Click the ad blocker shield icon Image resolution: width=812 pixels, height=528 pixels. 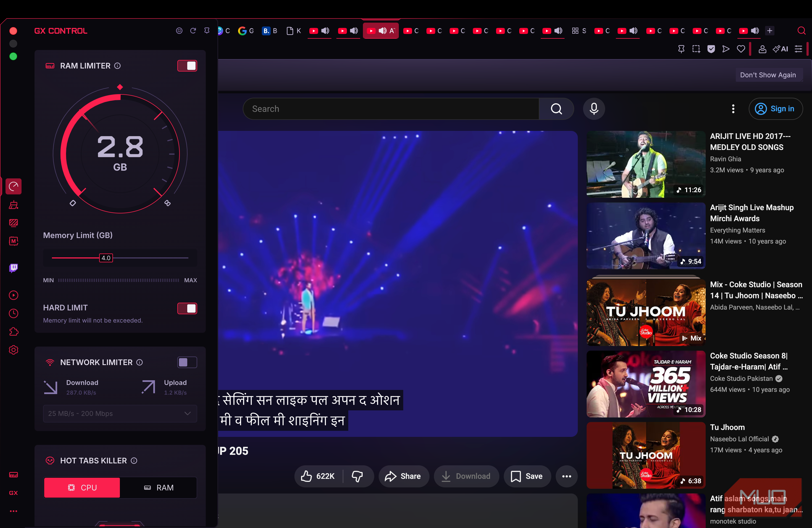point(711,49)
